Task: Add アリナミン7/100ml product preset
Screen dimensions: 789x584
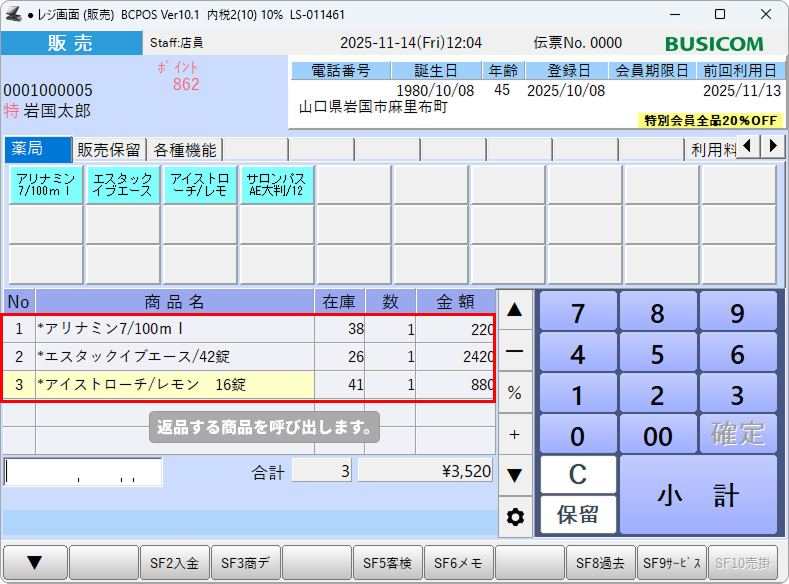Action: tap(46, 185)
